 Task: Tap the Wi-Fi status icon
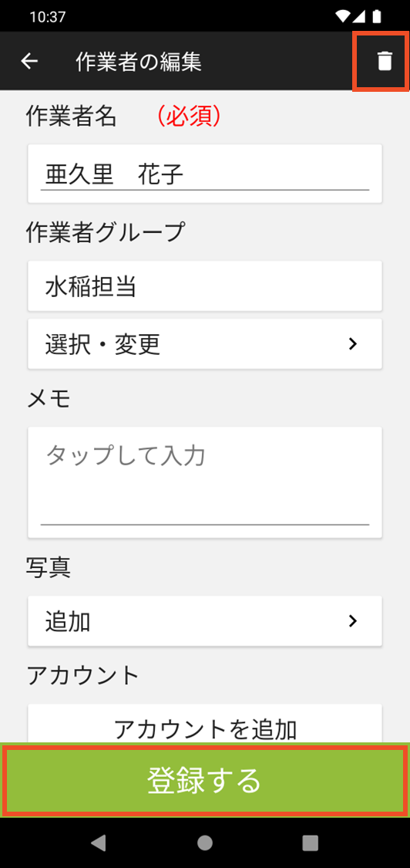pyautogui.click(x=342, y=17)
